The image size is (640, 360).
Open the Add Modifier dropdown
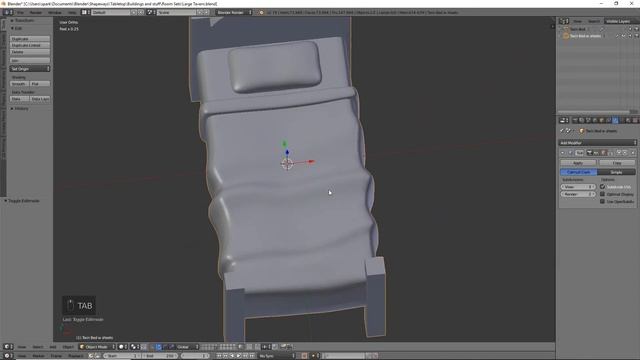(597, 143)
